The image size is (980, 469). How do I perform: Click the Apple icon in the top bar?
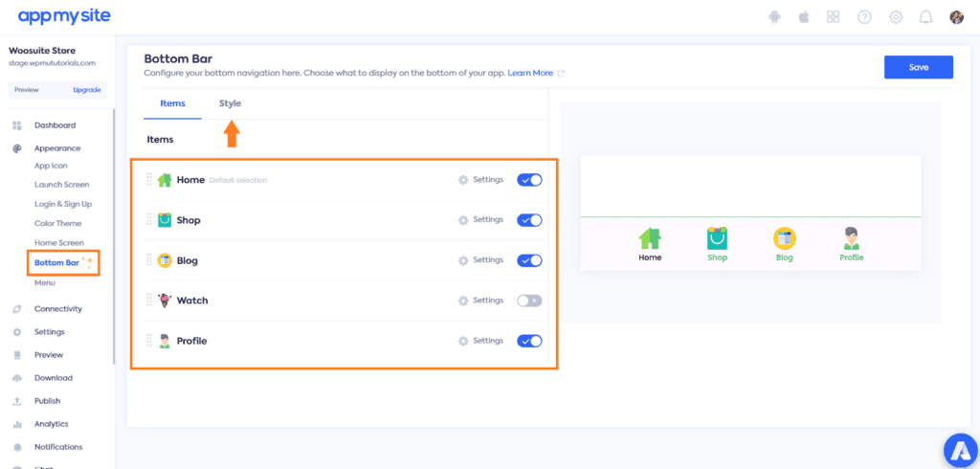click(x=804, y=17)
